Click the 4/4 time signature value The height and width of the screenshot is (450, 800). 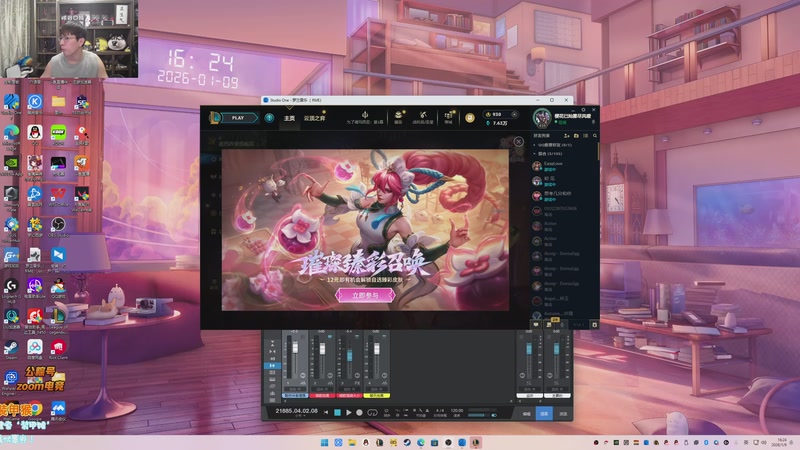(440, 411)
